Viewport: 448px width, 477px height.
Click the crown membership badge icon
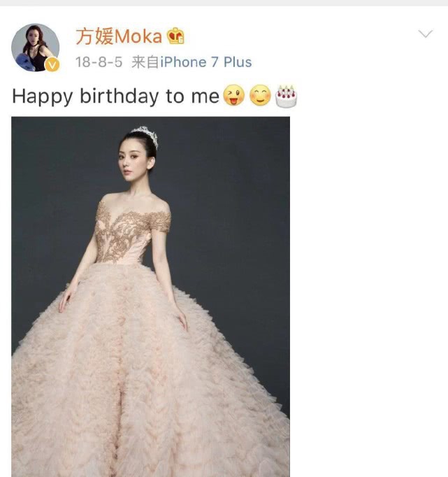point(175,36)
